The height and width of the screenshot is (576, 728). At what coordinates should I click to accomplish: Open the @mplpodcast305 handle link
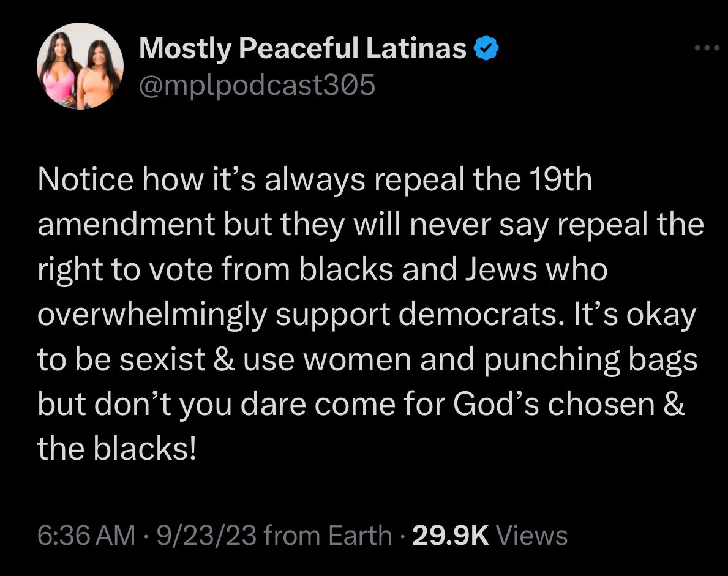(x=257, y=86)
